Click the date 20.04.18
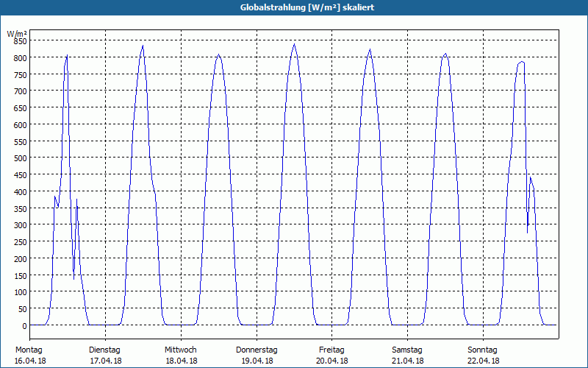588x368 pixels. tap(332, 361)
